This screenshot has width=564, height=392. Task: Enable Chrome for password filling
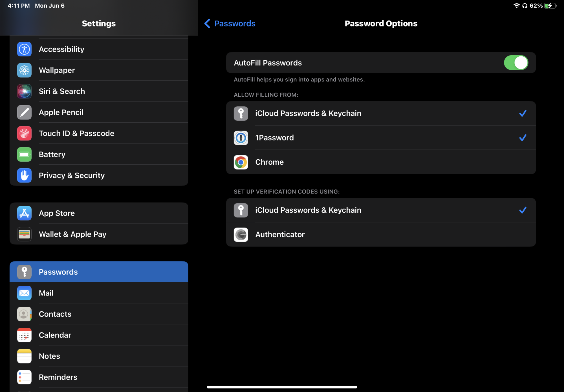pyautogui.click(x=381, y=162)
